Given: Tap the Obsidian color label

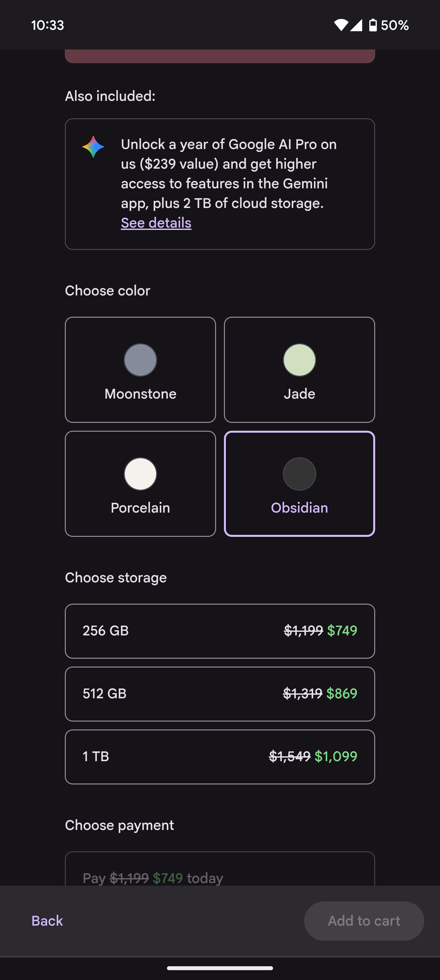Looking at the screenshot, I should tap(299, 508).
